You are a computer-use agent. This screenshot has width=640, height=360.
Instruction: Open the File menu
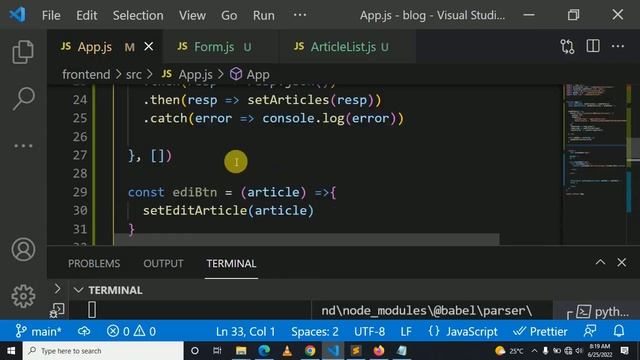(51, 16)
